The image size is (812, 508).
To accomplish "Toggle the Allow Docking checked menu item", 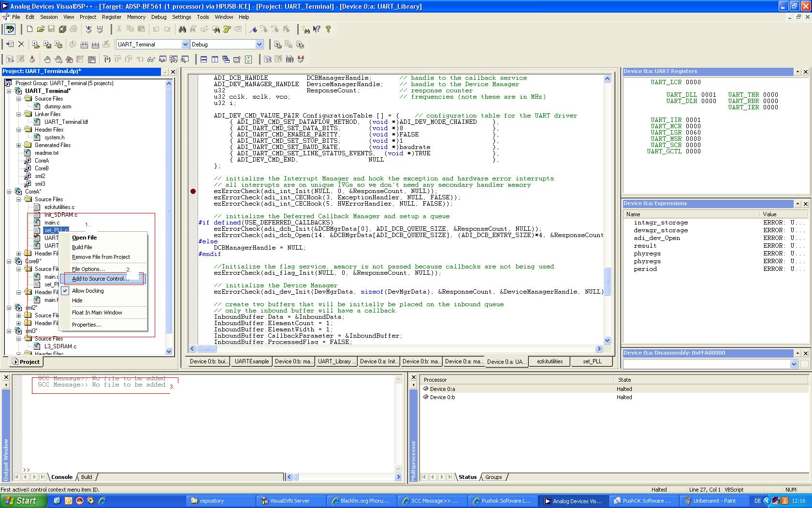I will pyautogui.click(x=87, y=291).
